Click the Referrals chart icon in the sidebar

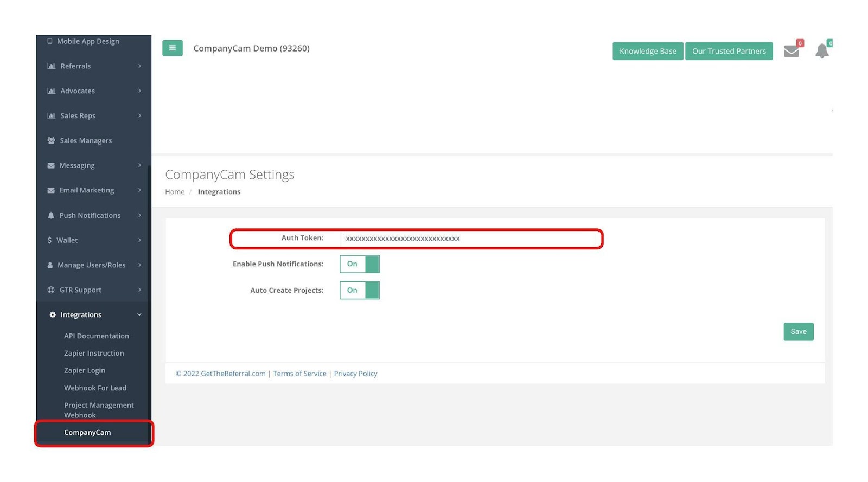pos(52,66)
